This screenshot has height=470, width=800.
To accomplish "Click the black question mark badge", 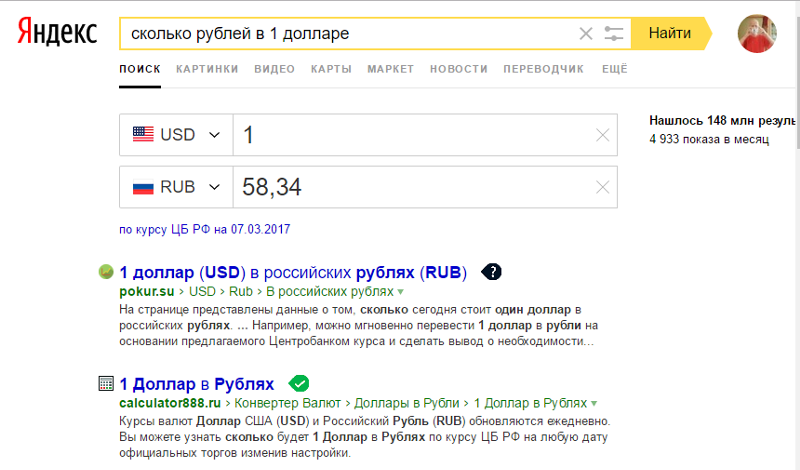I will click(x=491, y=272).
